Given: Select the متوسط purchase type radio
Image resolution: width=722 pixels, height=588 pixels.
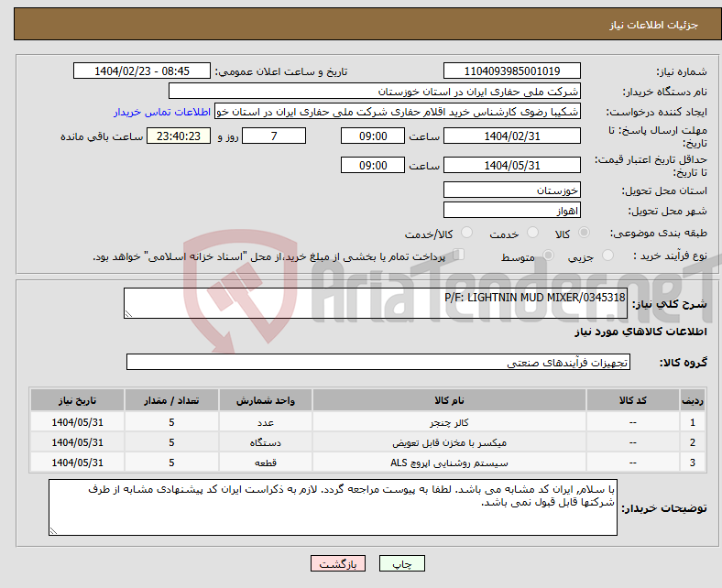Looking at the screenshot, I should click(548, 256).
